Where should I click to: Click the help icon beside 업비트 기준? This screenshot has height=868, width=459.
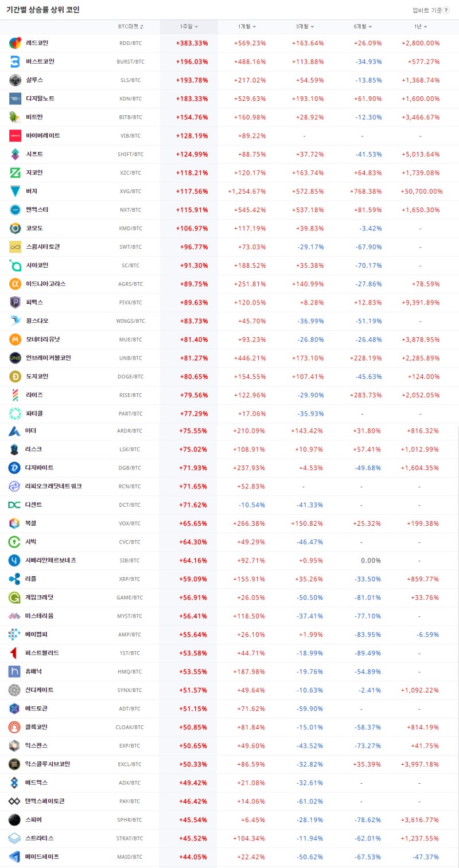[x=446, y=10]
